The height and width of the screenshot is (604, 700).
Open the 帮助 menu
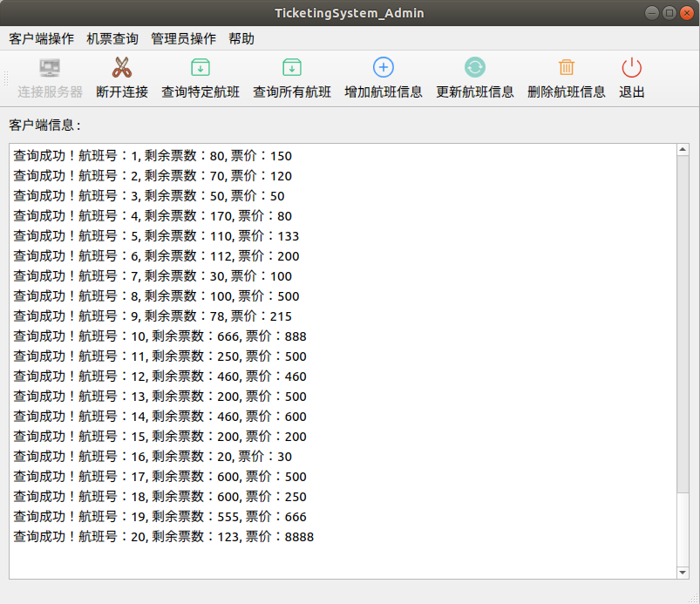pyautogui.click(x=241, y=39)
